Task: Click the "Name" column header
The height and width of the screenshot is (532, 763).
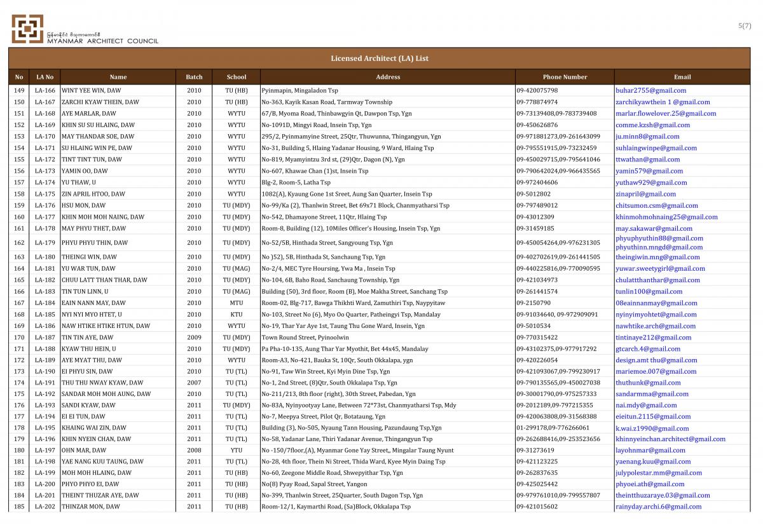Action: point(118,77)
